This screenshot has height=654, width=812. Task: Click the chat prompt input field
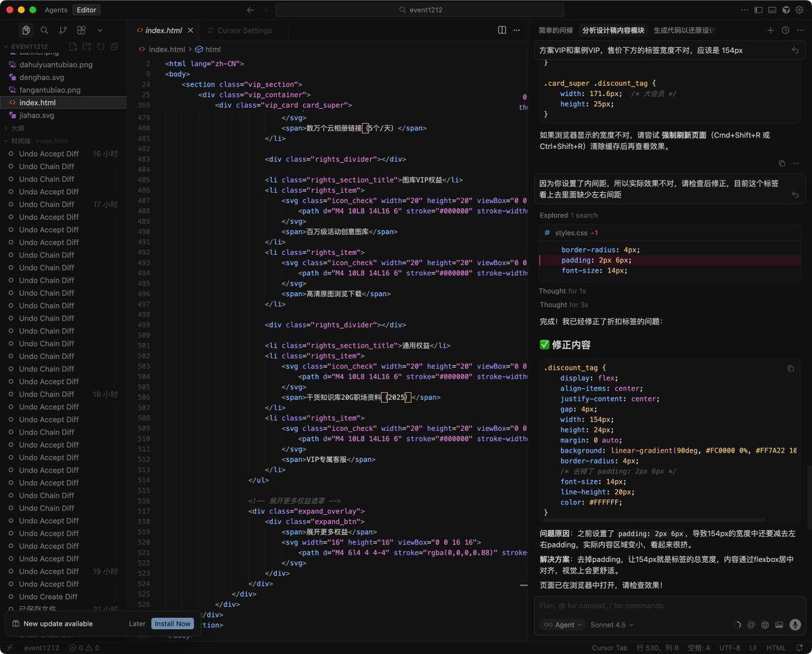pyautogui.click(x=670, y=606)
